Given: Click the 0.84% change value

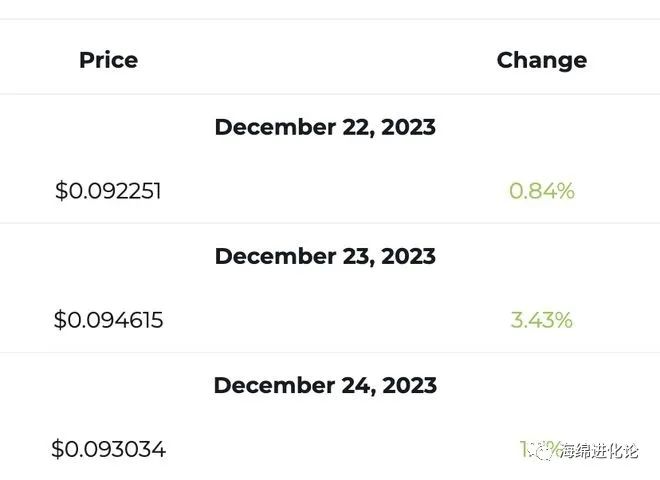Looking at the screenshot, I should click(x=541, y=191).
